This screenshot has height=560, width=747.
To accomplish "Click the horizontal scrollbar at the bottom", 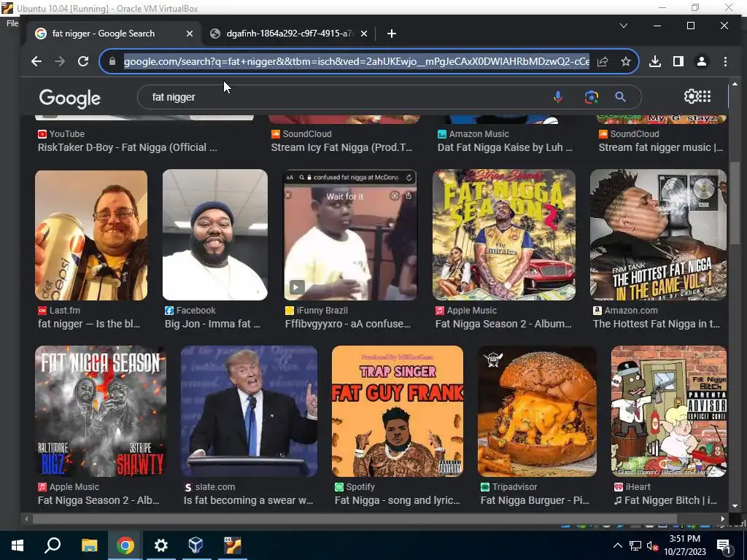I will point(355,519).
